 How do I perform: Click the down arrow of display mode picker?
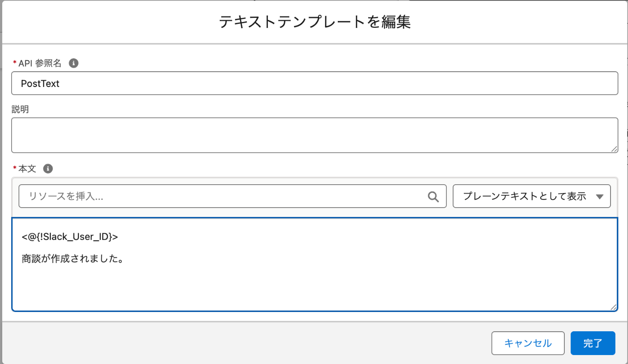point(599,196)
